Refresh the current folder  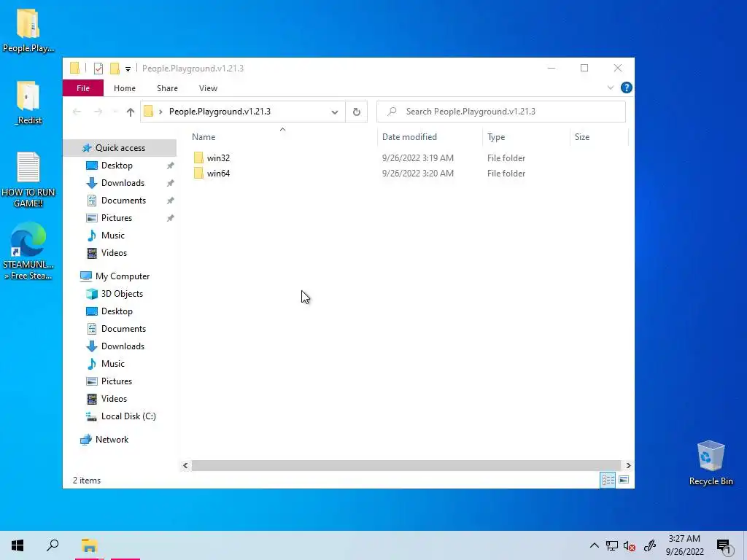point(356,112)
